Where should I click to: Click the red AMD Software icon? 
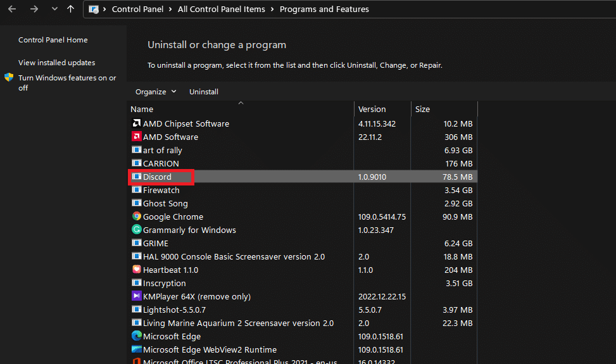[x=136, y=137]
